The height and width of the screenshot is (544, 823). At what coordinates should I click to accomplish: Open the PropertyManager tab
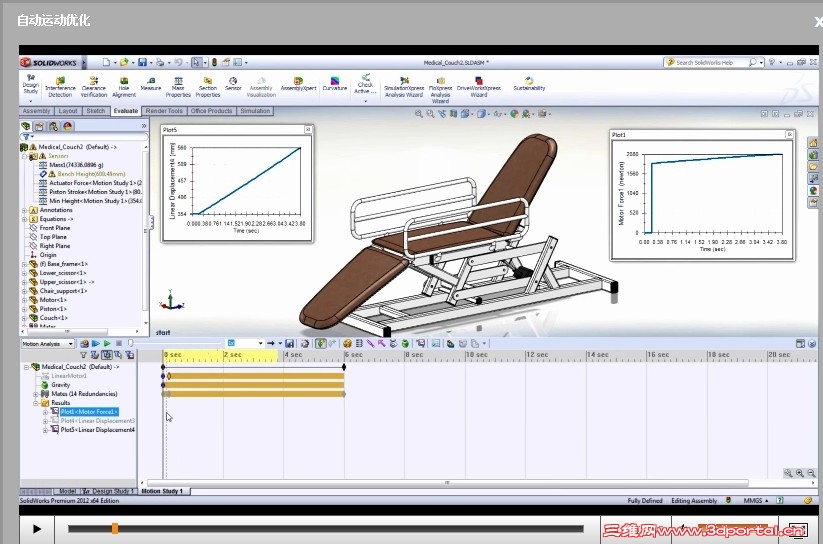[39, 126]
